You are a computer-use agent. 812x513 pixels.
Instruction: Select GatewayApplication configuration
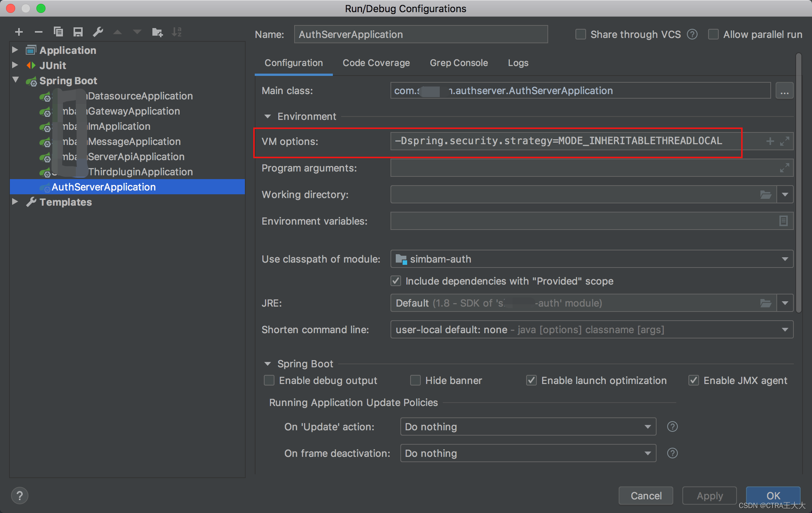127,111
